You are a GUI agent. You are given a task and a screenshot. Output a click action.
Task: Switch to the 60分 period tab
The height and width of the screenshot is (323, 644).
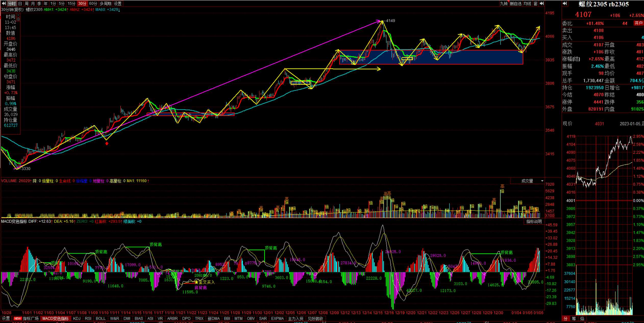coord(93,4)
